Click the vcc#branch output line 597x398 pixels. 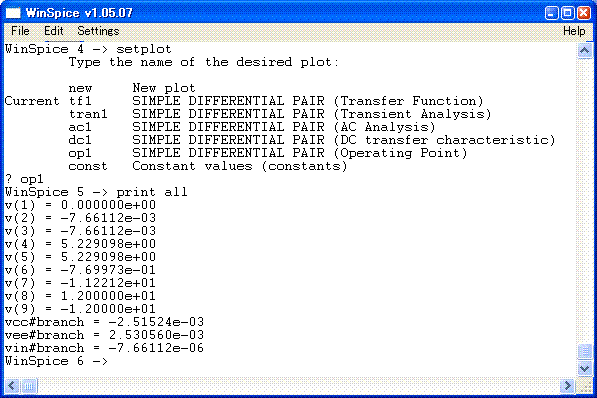click(104, 322)
